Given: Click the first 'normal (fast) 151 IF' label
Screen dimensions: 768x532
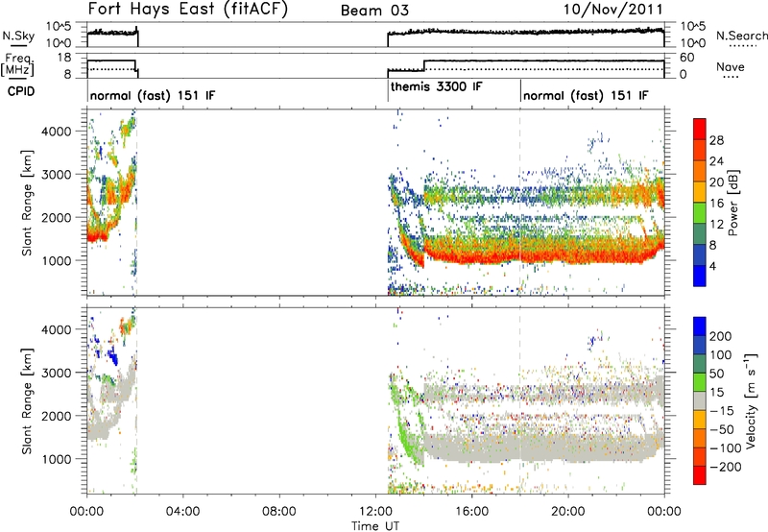Looking at the screenshot, I should click(x=153, y=95).
